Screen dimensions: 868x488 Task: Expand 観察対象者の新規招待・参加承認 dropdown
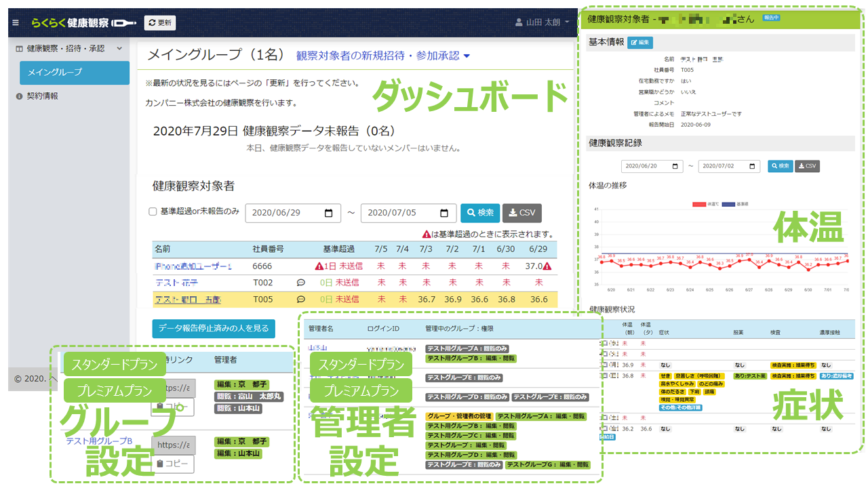pos(383,55)
